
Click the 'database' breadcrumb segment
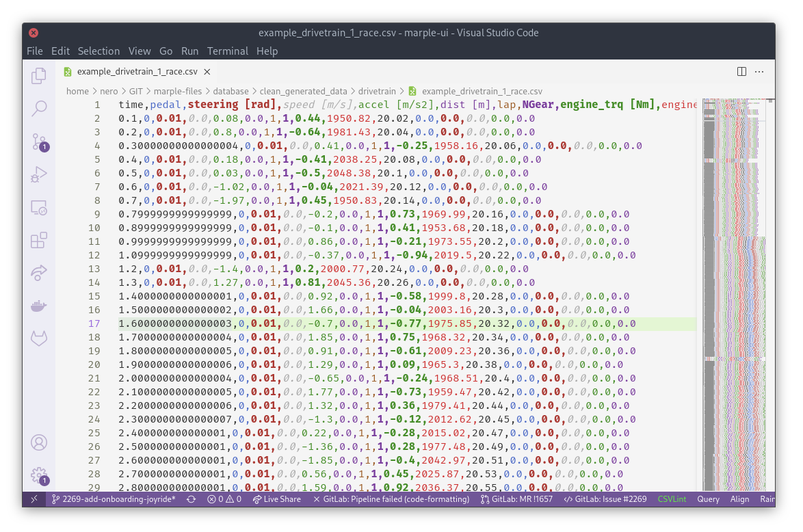(x=231, y=91)
